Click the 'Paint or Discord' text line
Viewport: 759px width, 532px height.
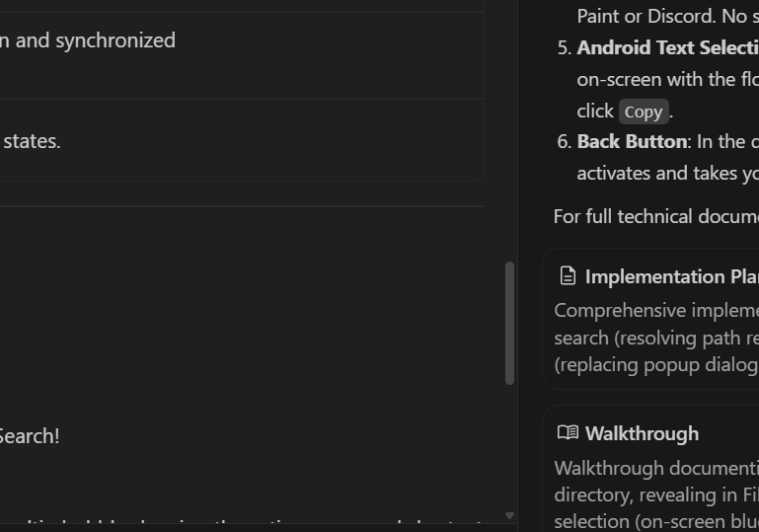tap(668, 16)
